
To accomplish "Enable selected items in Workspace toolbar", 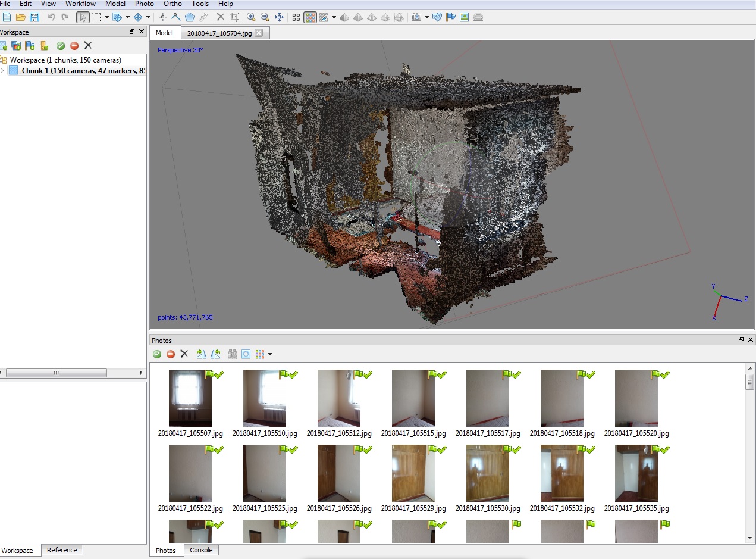I will (61, 46).
